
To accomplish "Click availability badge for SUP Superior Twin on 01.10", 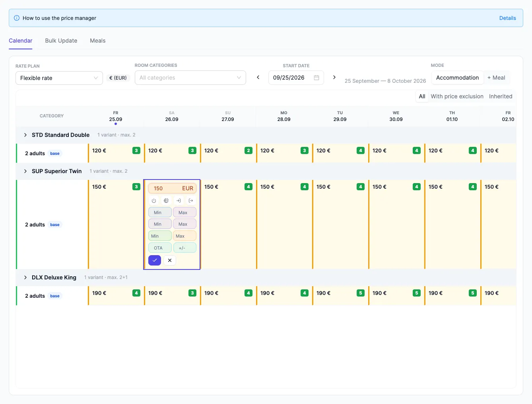I will [x=473, y=187].
